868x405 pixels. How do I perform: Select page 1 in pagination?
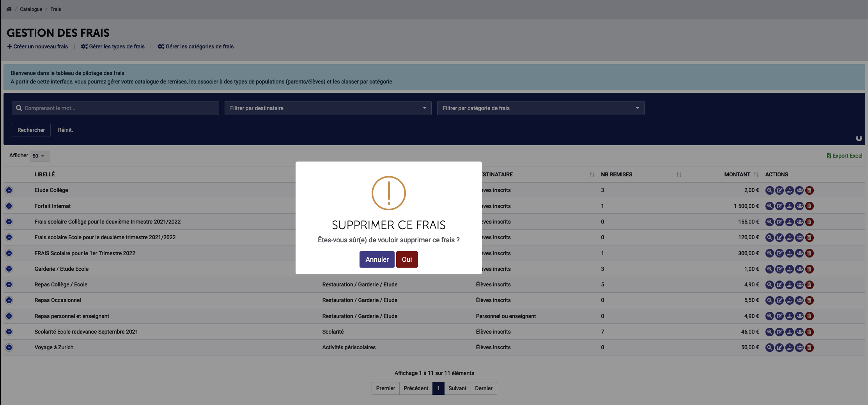click(x=438, y=388)
